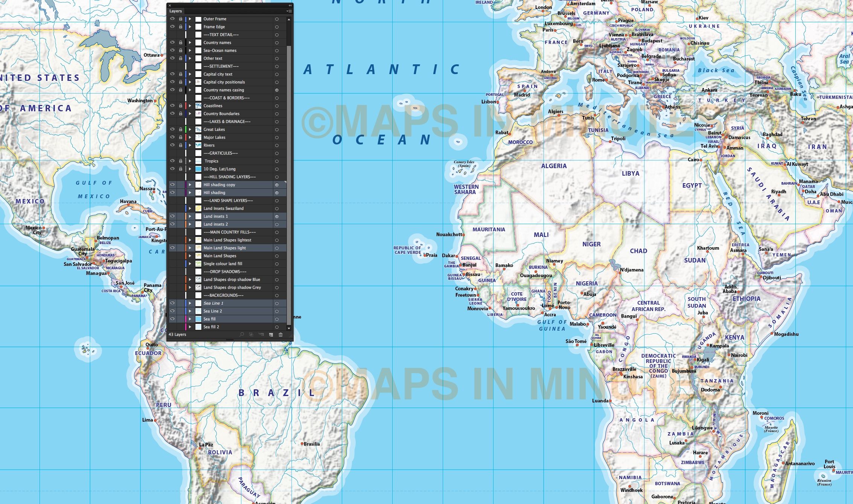Viewport: 853px width, 504px height.
Task: Select the Layers panel tab
Action: (x=176, y=11)
